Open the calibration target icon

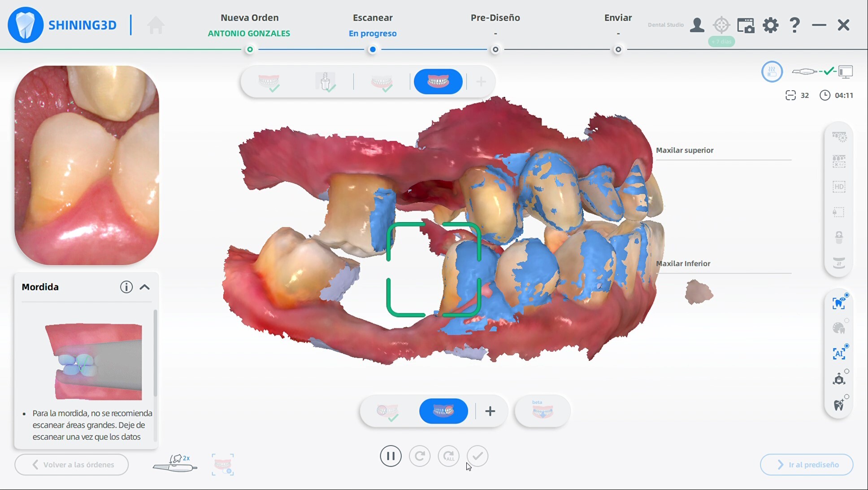[721, 25]
